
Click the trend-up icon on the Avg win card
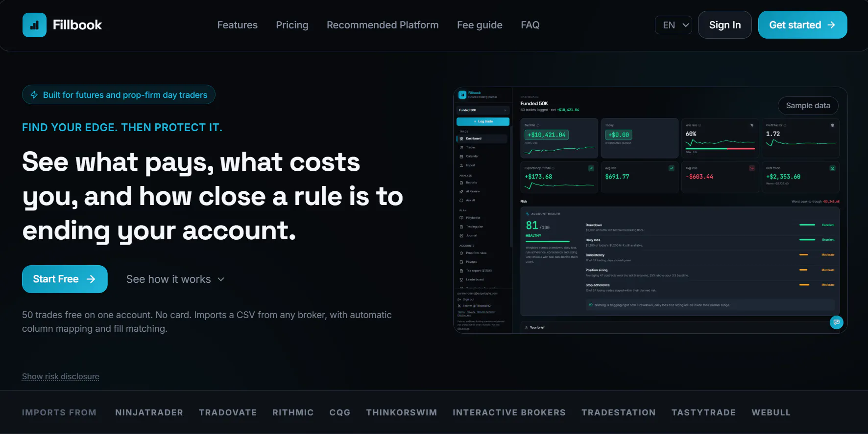pyautogui.click(x=671, y=168)
